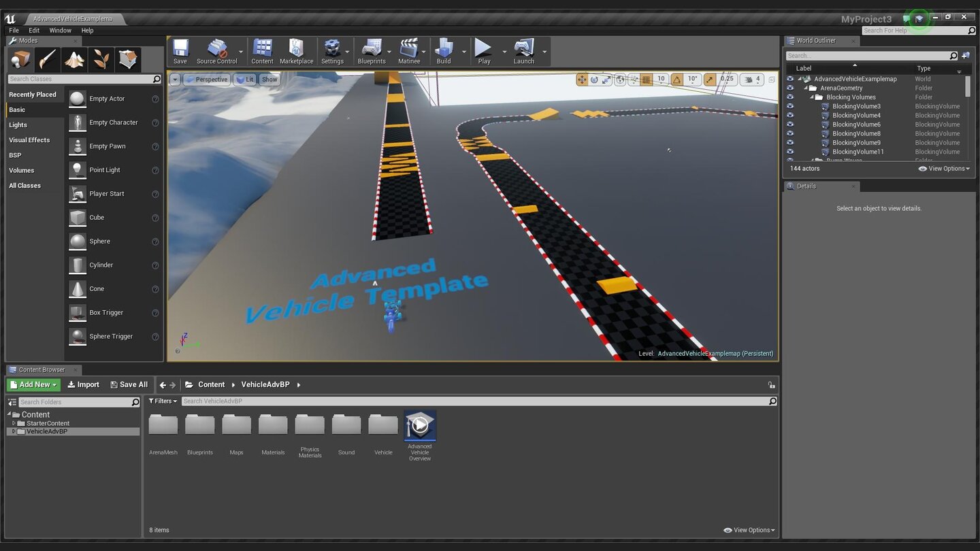Open the Blueprints toolbar menu
The height and width of the screenshot is (551, 980).
coord(372,51)
